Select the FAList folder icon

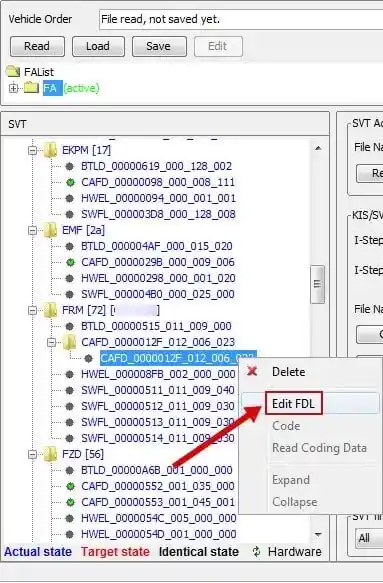13,71
